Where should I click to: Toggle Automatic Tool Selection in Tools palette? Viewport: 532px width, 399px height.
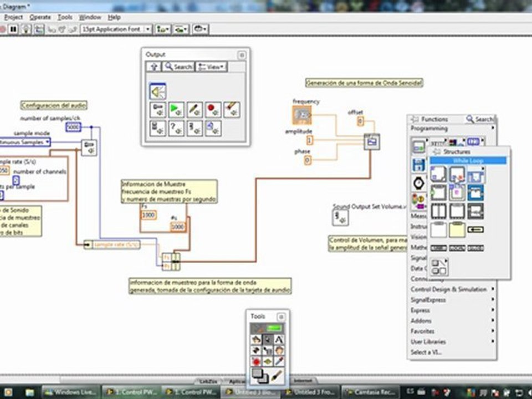coord(267,329)
